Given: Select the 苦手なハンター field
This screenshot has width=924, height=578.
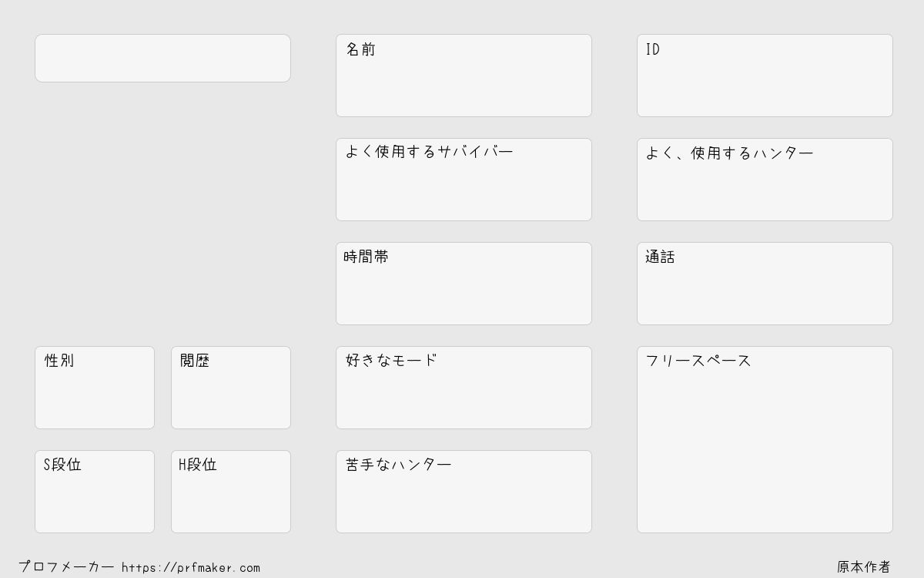Looking at the screenshot, I should click(x=464, y=492).
